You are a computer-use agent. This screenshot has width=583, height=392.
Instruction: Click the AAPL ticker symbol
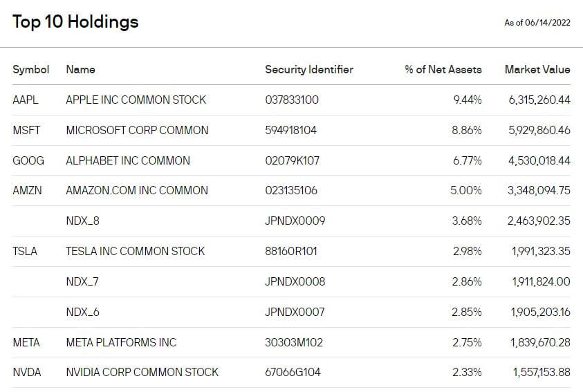pyautogui.click(x=26, y=100)
